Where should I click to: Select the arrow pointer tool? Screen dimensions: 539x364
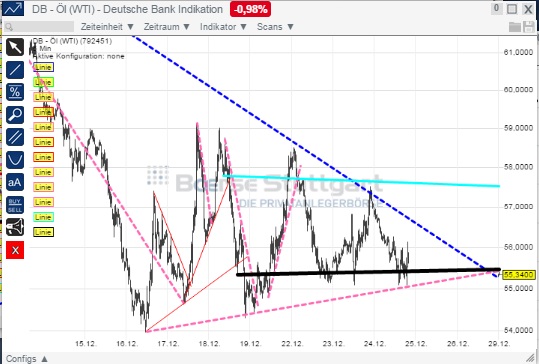pos(15,47)
